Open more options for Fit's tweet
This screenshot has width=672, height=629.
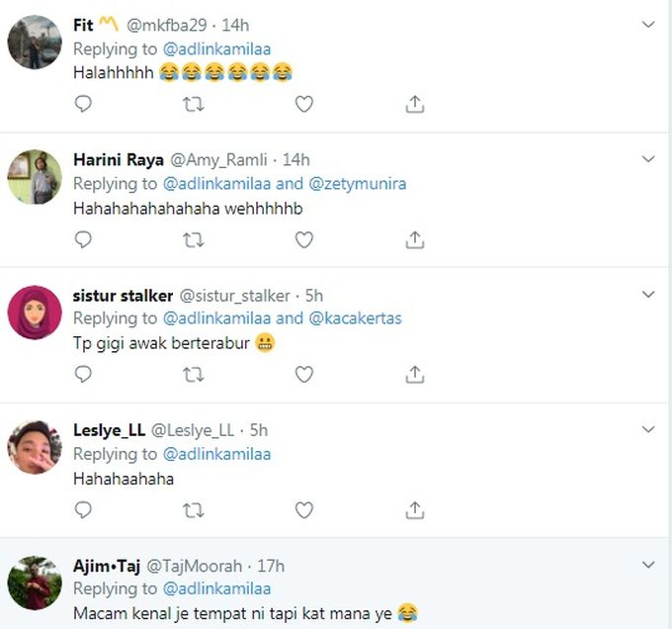pos(648,24)
